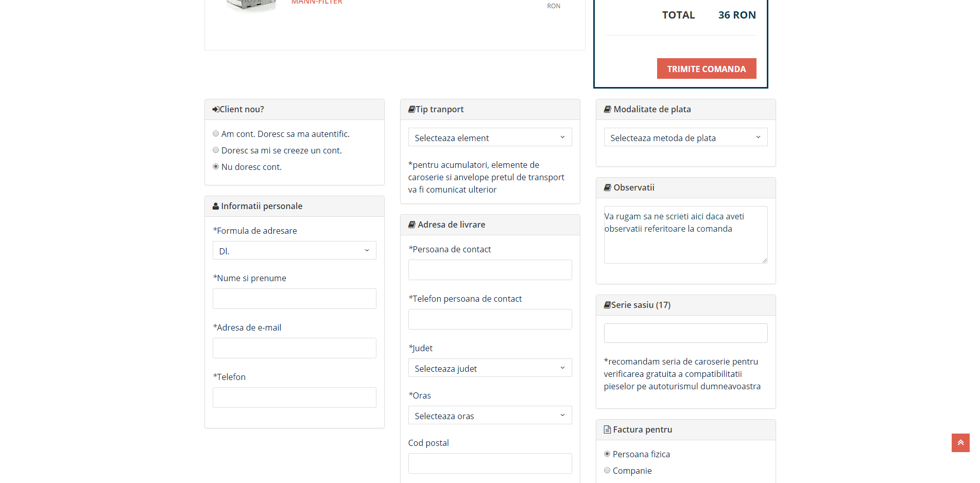Focus the Telefon input in Informatii personale

click(x=294, y=398)
